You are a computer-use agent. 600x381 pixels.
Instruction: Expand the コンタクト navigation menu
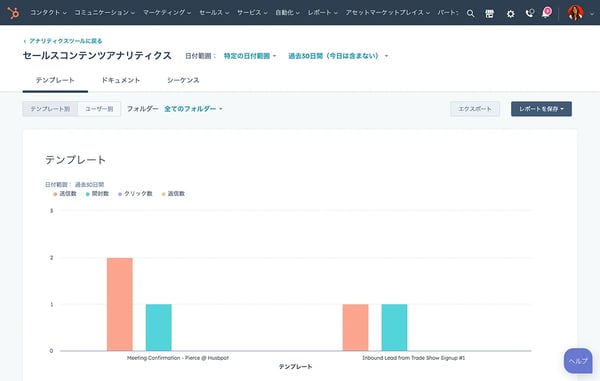[48, 13]
